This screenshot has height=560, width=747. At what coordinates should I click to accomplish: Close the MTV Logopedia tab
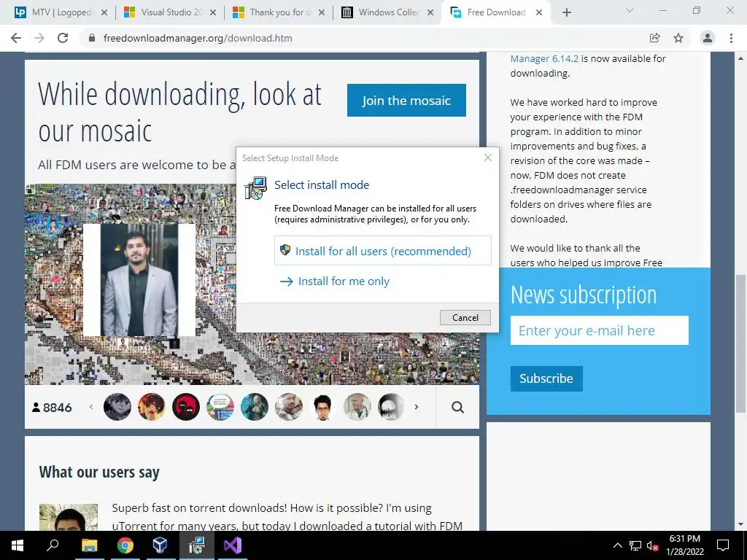(x=104, y=12)
